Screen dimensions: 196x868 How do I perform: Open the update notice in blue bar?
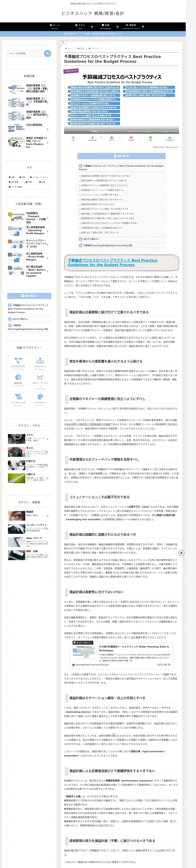(93, 34)
